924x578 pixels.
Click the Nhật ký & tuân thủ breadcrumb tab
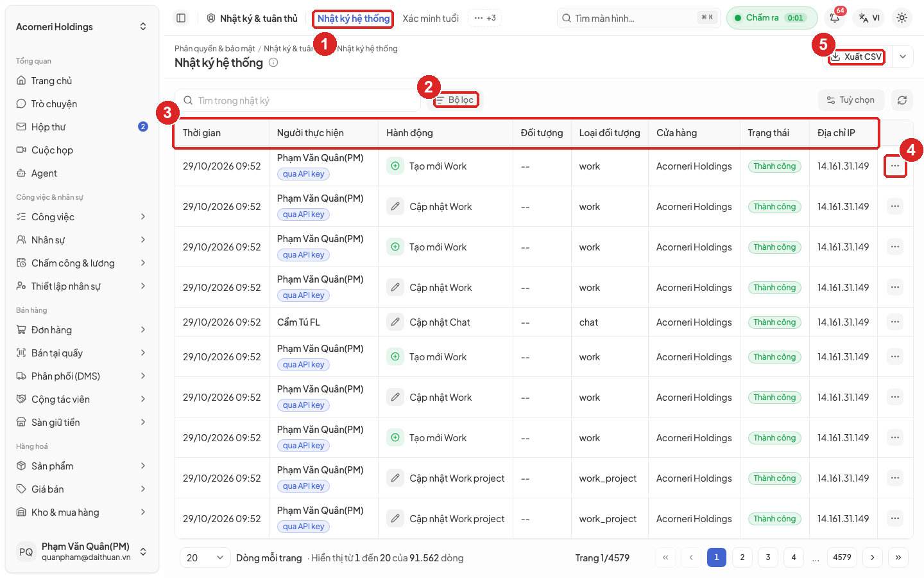click(253, 19)
